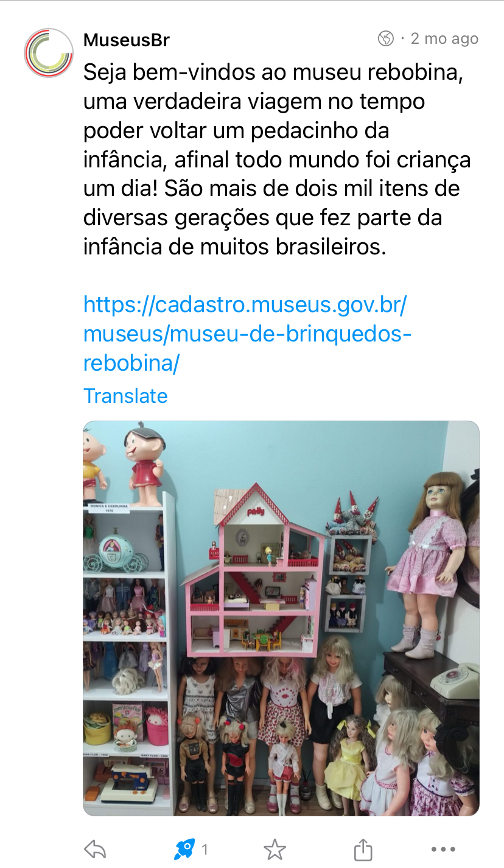
Task: Open the three-dot more options menu
Action: [x=443, y=849]
